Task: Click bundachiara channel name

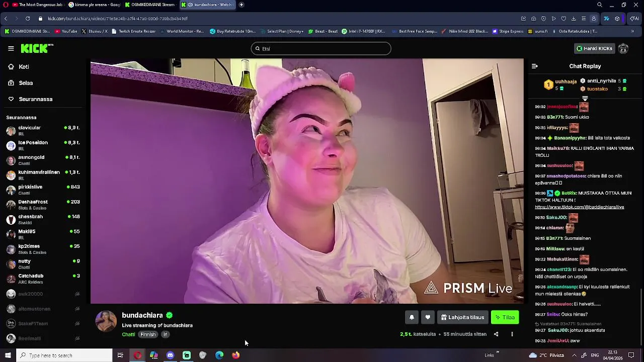Action: [x=142, y=315]
